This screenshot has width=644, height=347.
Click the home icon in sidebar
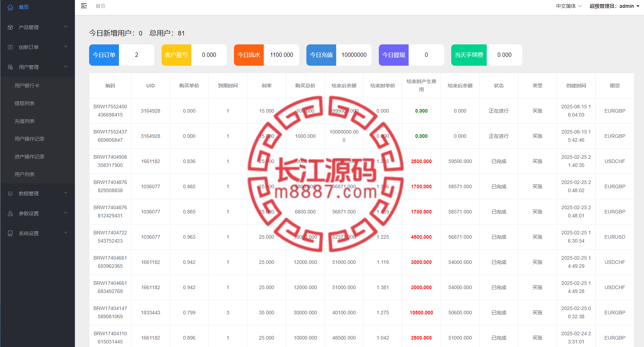click(x=10, y=7)
